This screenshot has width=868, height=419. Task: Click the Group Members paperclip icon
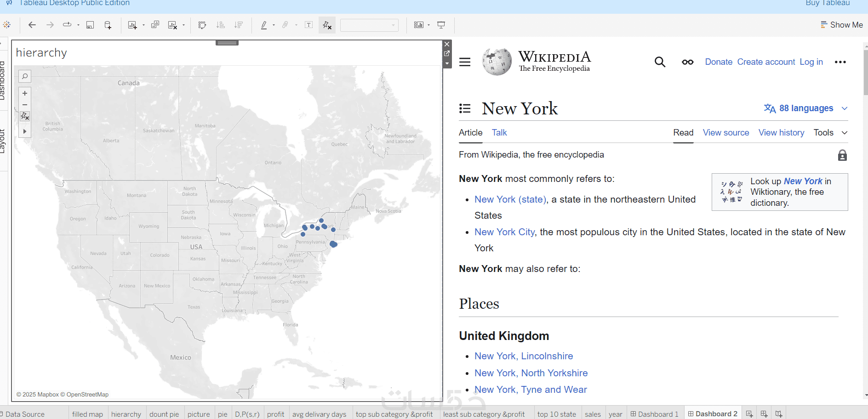click(285, 25)
